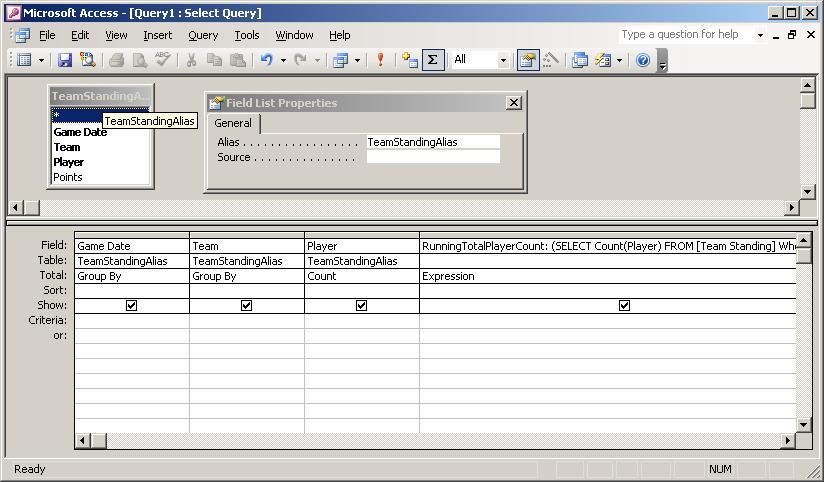Viewport: 824px width, 482px height.
Task: Click the Datasheet View toolbar icon
Action: (24, 60)
